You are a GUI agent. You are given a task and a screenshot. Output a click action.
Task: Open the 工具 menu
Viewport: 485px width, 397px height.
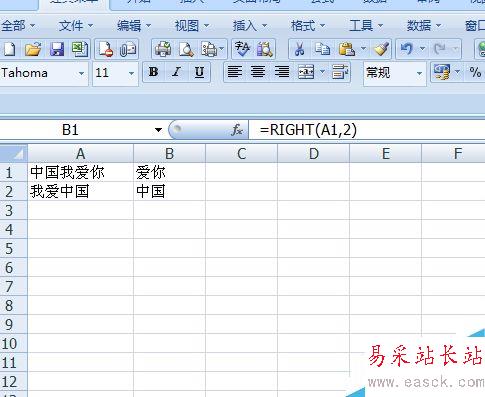366,26
